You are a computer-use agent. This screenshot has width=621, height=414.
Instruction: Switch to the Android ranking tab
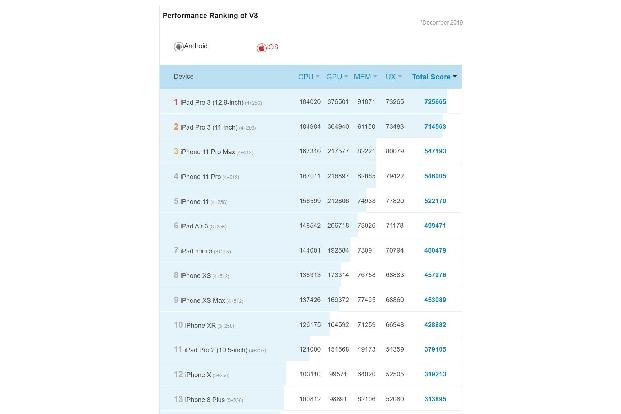point(190,46)
